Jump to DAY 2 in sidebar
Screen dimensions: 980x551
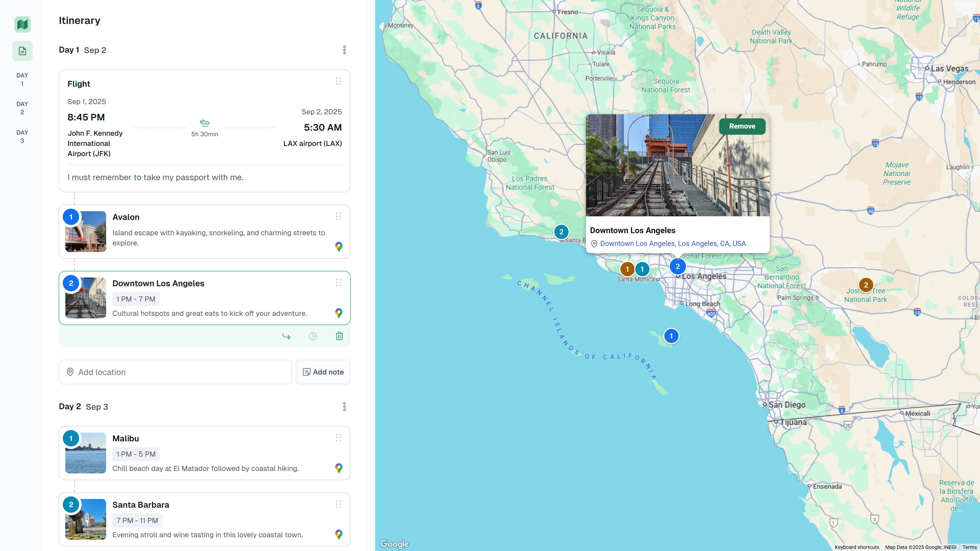pos(22,108)
